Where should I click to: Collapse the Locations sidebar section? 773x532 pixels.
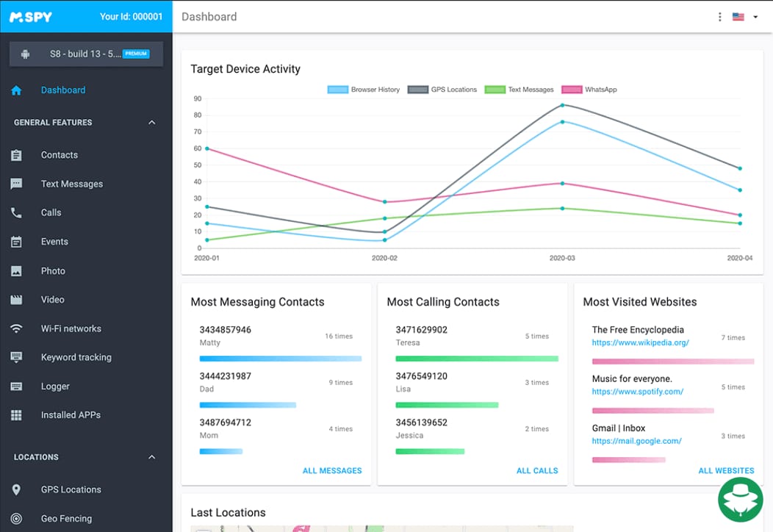[x=151, y=457]
